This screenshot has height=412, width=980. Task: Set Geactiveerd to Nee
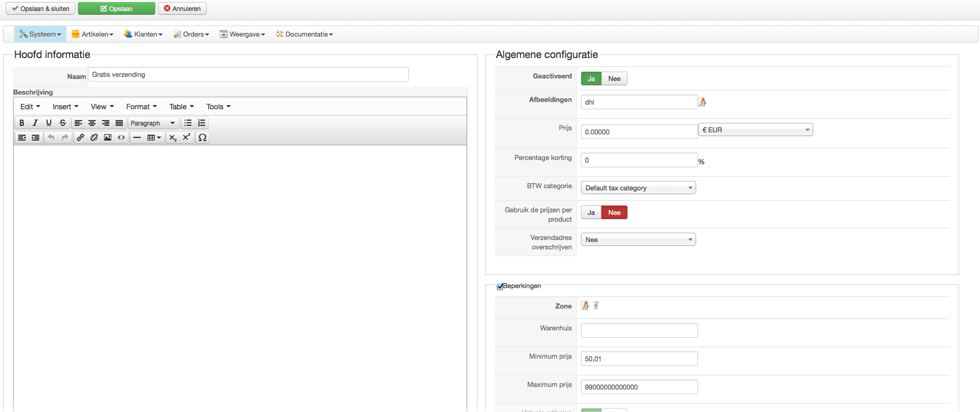614,78
